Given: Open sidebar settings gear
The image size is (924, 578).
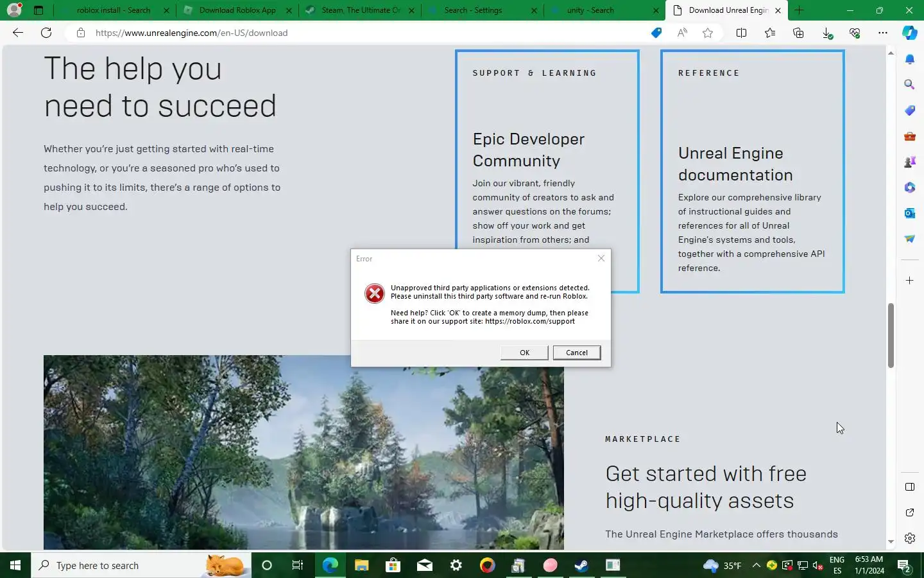Looking at the screenshot, I should 910,539.
